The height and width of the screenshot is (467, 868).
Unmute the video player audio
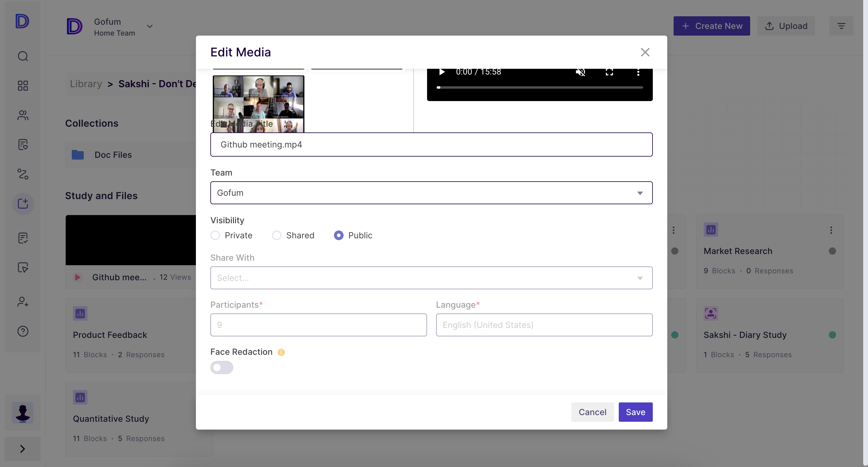point(580,72)
